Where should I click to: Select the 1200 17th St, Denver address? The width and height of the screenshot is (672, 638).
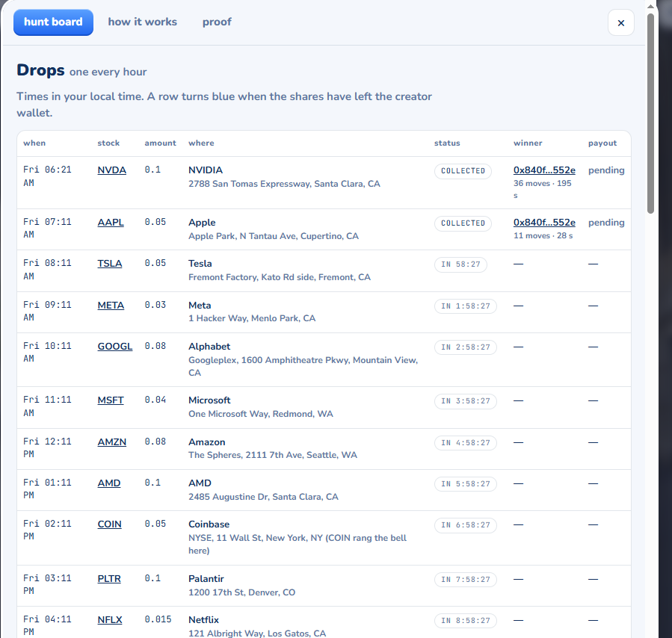[241, 592]
